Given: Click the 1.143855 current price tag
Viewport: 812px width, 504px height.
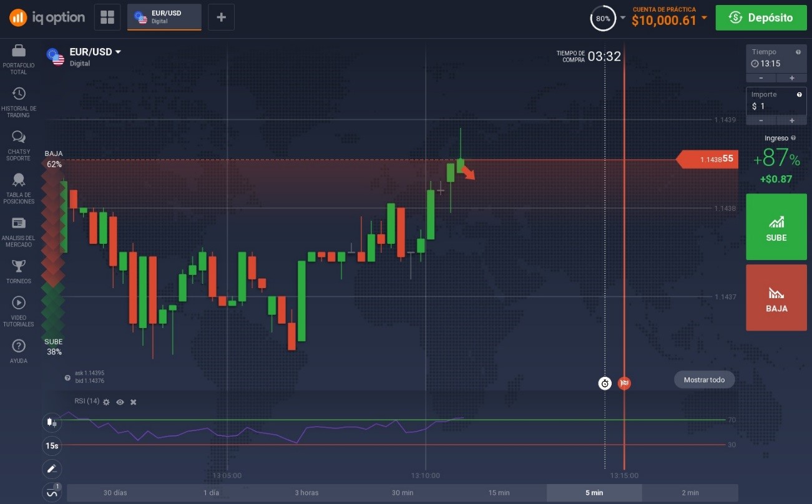Looking at the screenshot, I should (x=707, y=159).
